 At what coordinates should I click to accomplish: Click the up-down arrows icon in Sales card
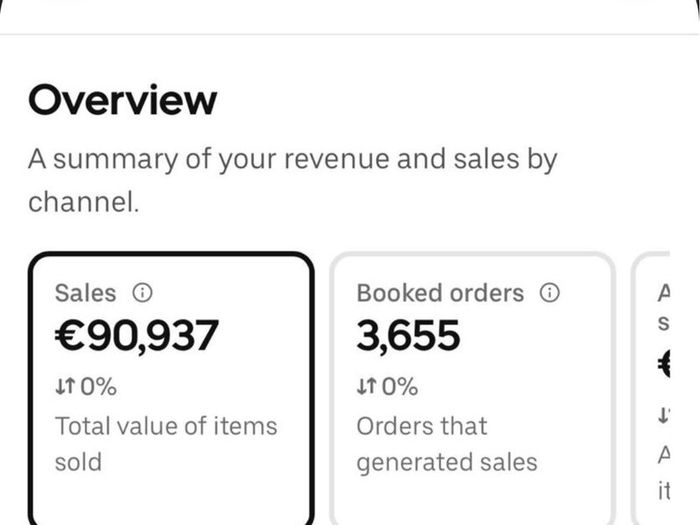(66, 386)
